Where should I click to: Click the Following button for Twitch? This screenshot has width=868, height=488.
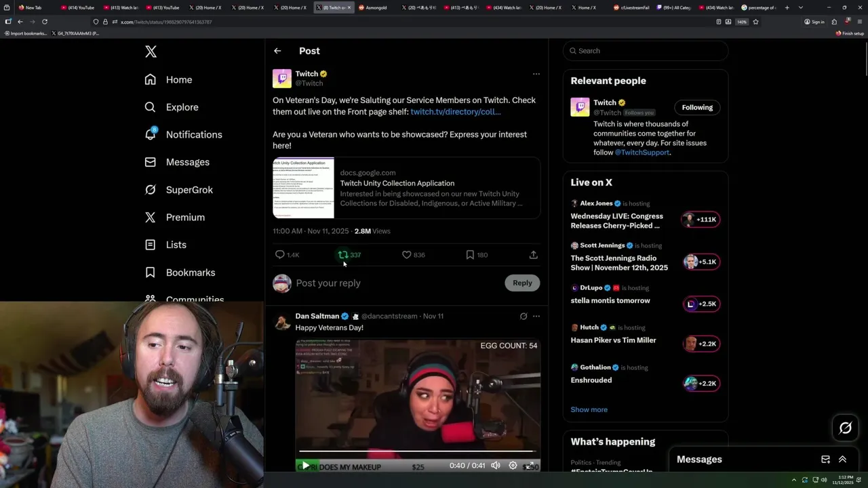tap(697, 108)
